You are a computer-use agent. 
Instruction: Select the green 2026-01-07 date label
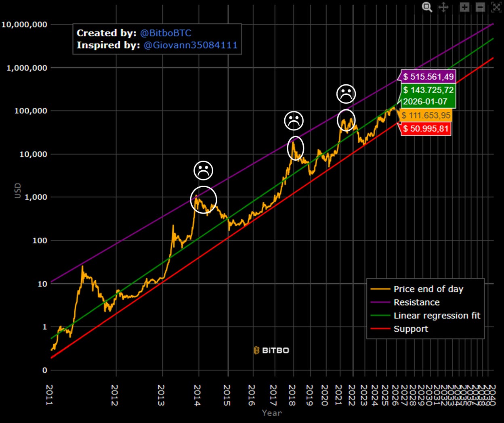[426, 102]
